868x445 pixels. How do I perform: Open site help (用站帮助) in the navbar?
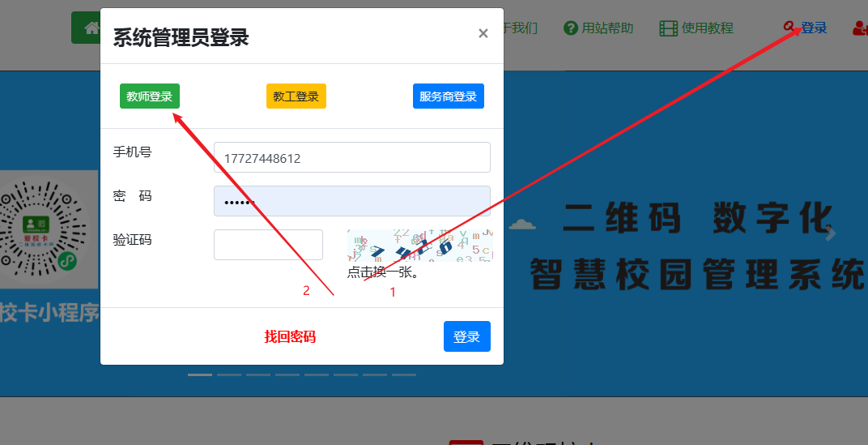(x=598, y=28)
